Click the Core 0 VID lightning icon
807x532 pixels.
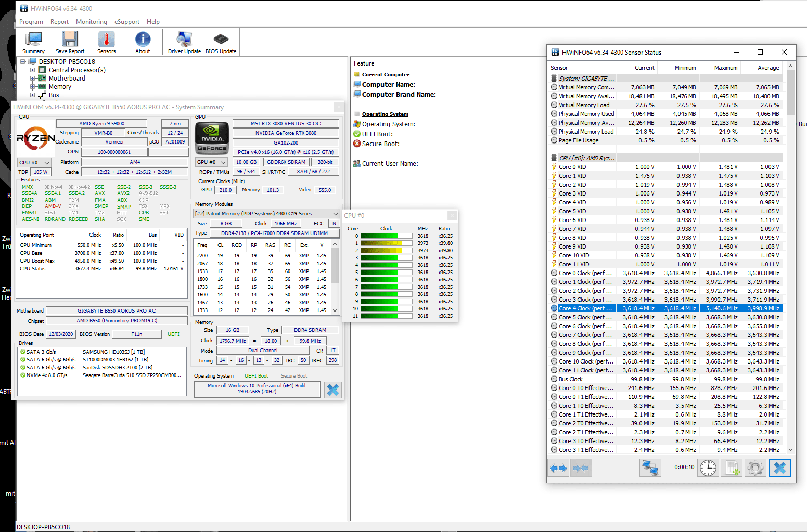tap(554, 167)
